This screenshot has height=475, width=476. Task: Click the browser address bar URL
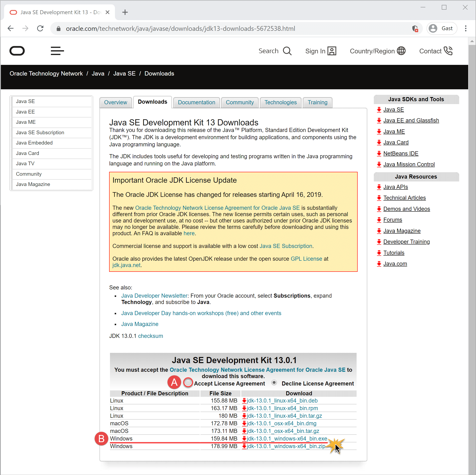coord(180,29)
